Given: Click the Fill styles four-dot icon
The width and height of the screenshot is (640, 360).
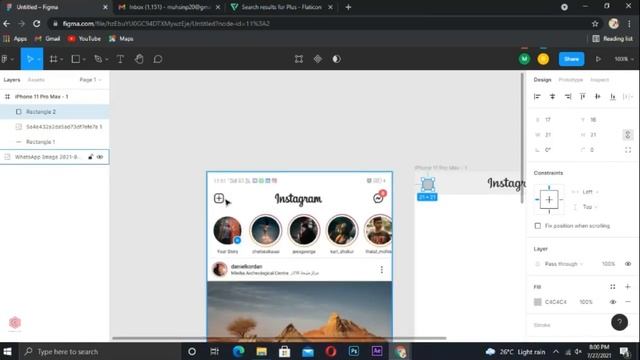Looking at the screenshot, I should click(x=613, y=287).
